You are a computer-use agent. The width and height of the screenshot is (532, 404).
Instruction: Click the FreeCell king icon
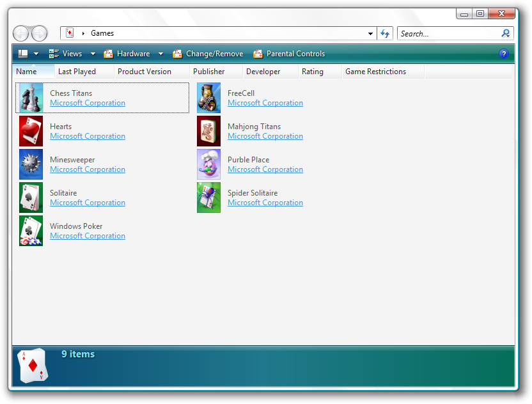(208, 98)
